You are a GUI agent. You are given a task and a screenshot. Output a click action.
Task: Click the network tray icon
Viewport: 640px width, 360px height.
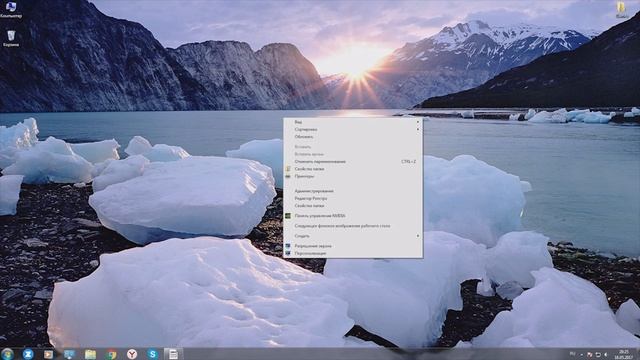(x=598, y=355)
